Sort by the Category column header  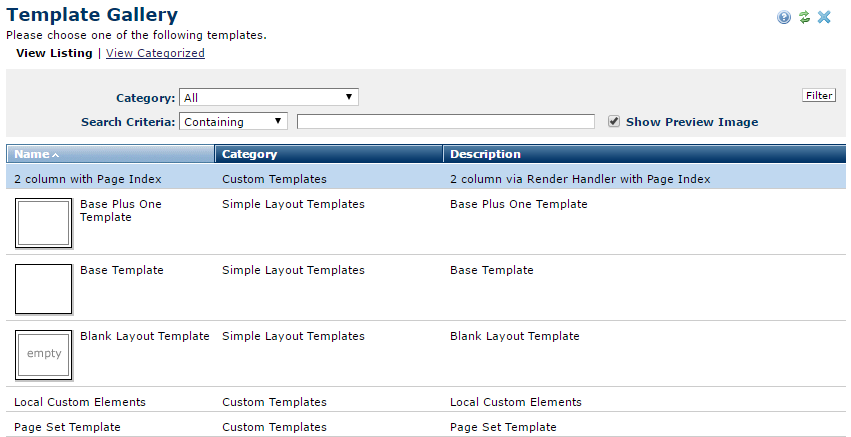(x=250, y=154)
